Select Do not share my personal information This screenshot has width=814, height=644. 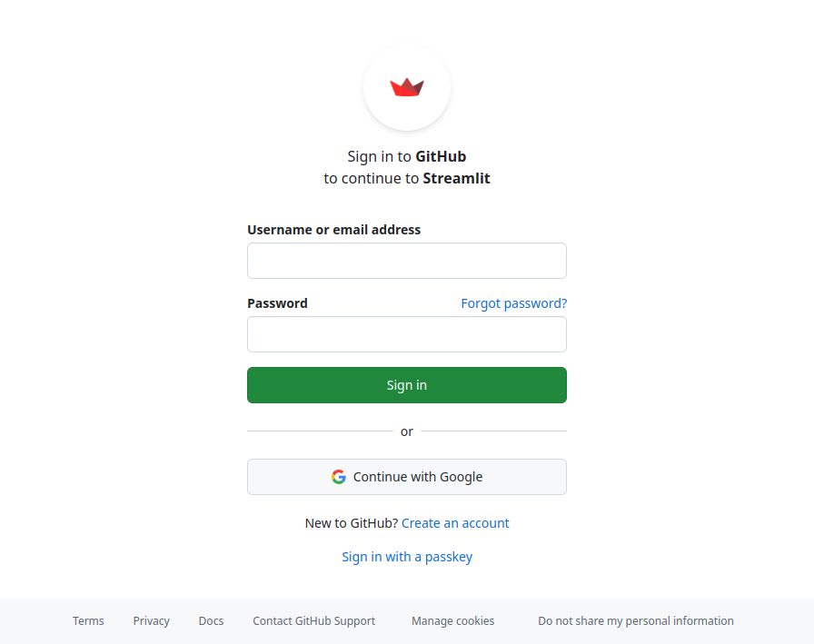(635, 621)
